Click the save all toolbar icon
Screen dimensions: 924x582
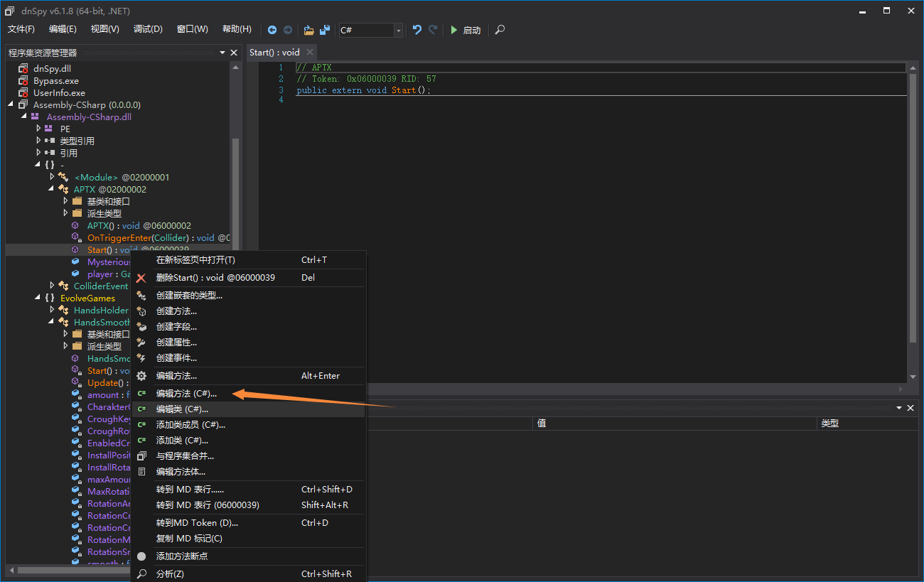(x=325, y=30)
